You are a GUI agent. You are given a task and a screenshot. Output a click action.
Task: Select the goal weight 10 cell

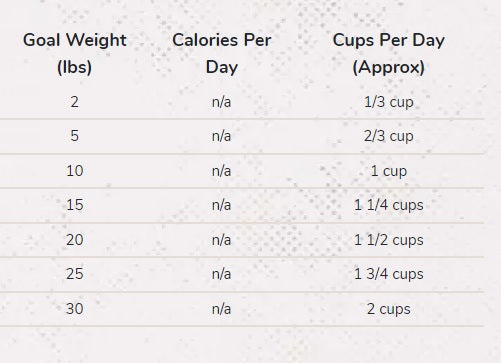pos(75,171)
